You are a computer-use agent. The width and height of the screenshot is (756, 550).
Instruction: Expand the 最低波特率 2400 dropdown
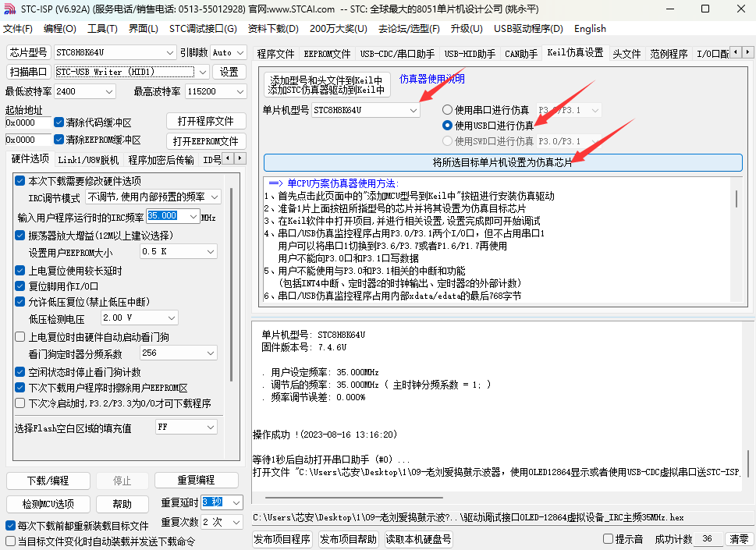[84, 91]
